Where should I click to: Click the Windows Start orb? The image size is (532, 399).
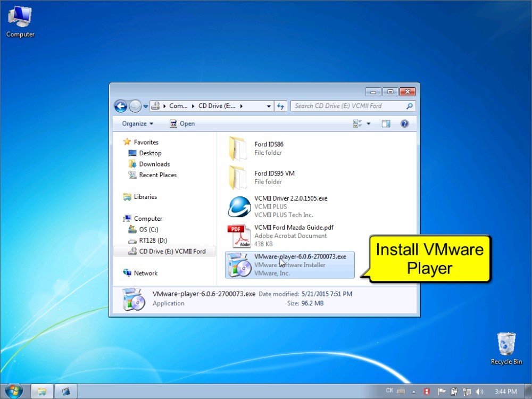pyautogui.click(x=14, y=390)
